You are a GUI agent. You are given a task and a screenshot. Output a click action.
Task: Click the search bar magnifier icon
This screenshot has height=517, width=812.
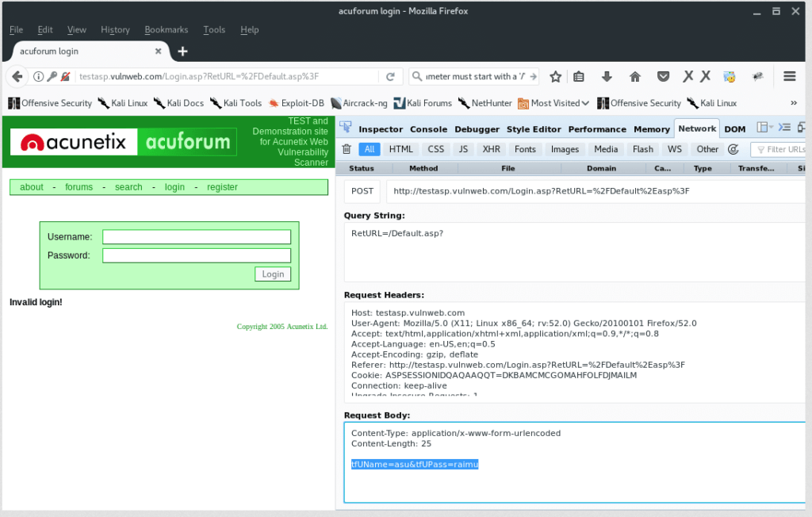[417, 77]
